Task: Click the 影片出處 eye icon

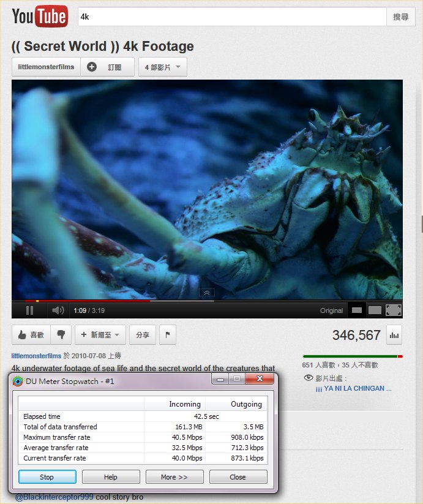Action: click(x=309, y=378)
